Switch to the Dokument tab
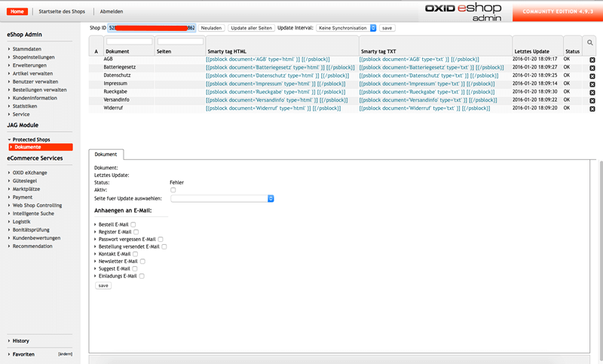The image size is (603, 364). point(106,154)
